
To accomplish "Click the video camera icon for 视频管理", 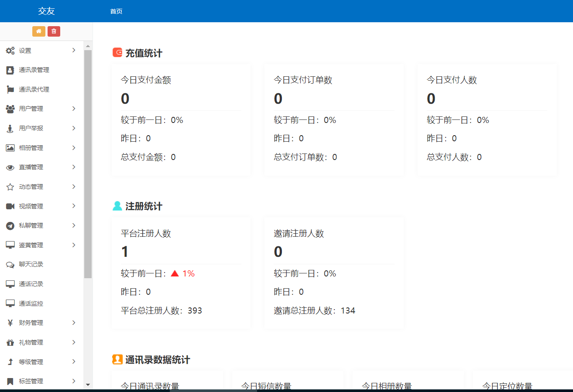I will (x=10, y=206).
